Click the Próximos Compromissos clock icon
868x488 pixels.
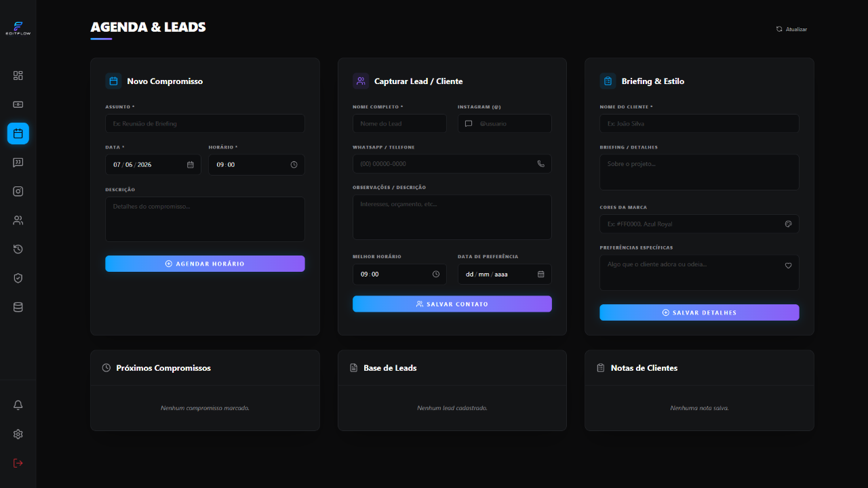(106, 368)
